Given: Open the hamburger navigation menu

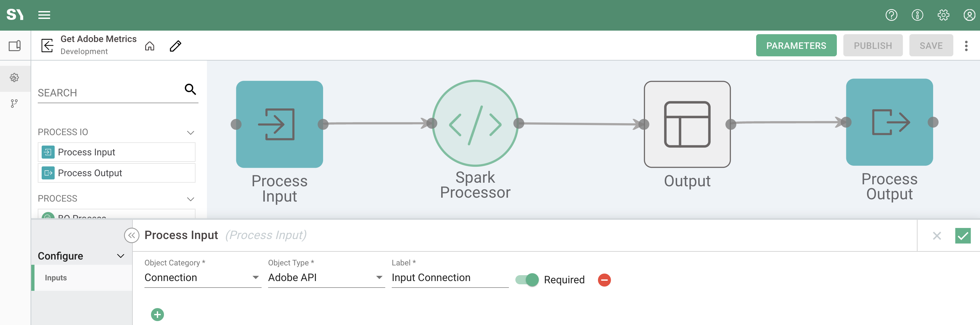Looking at the screenshot, I should point(44,15).
